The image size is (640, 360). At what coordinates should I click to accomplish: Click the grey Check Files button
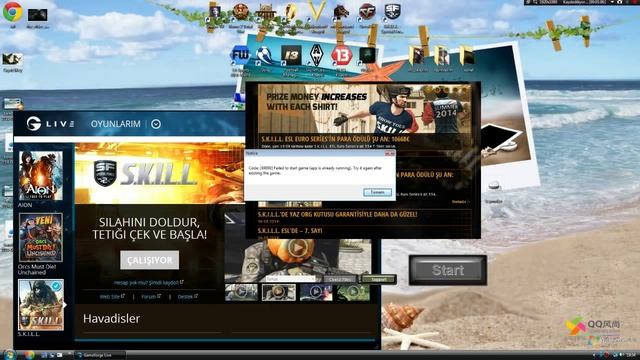tap(340, 279)
